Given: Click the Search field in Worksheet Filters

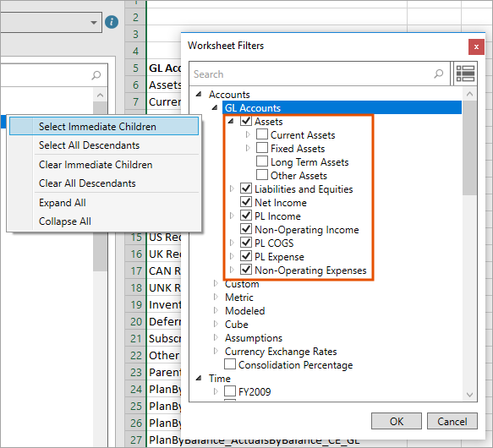Looking at the screenshot, I should [x=311, y=74].
